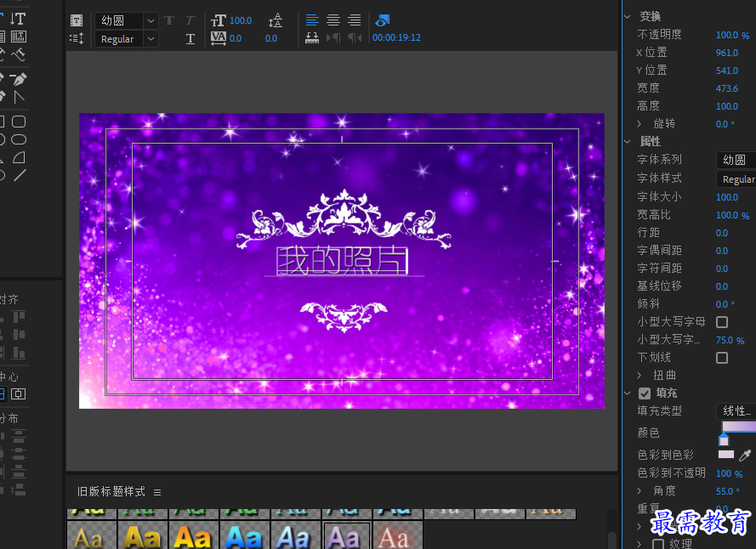Select the Line tool

coord(20,175)
